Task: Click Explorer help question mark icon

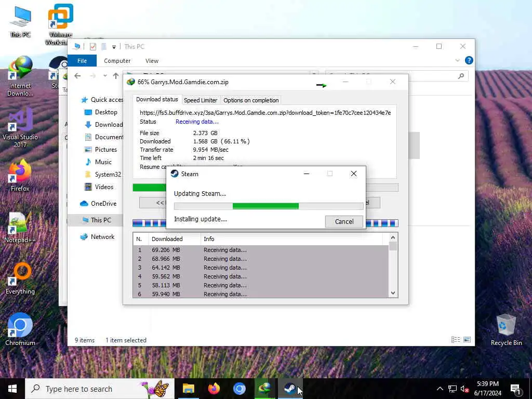Action: pyautogui.click(x=469, y=60)
